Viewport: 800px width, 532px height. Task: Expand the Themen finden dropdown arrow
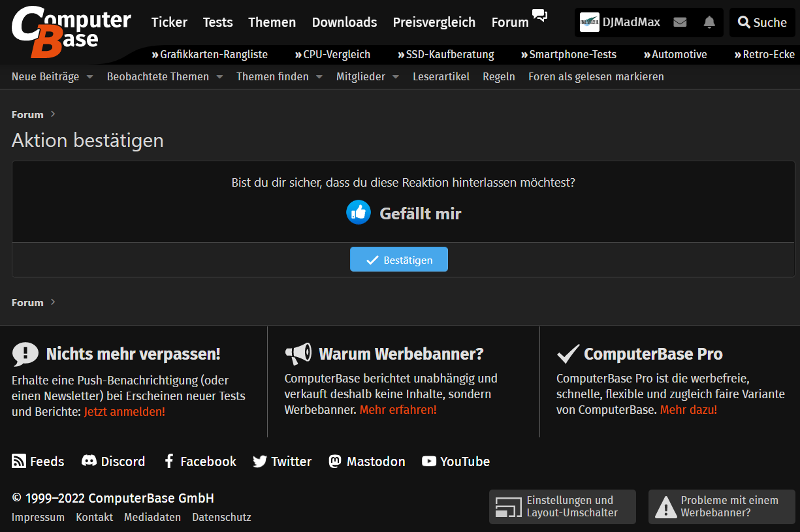pyautogui.click(x=319, y=77)
